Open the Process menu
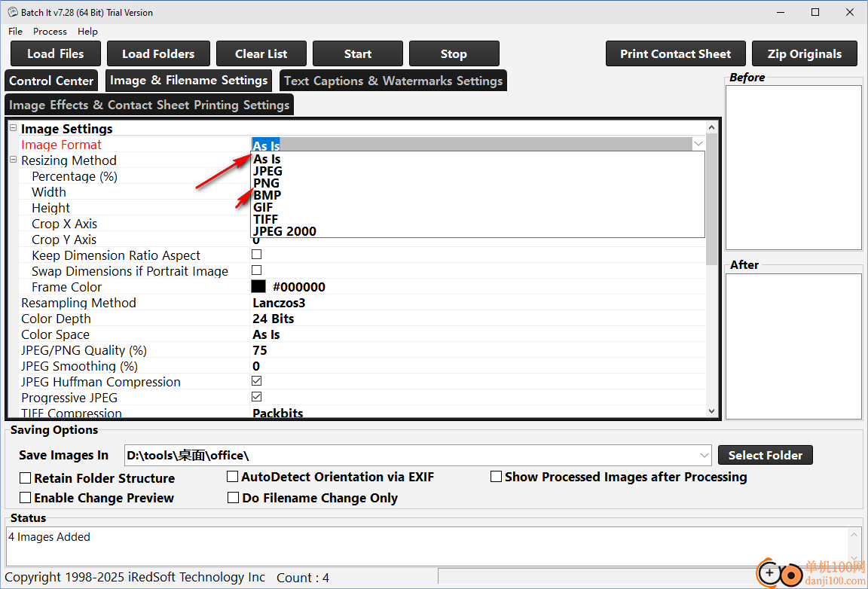Viewport: 868px width, 589px height. (50, 32)
